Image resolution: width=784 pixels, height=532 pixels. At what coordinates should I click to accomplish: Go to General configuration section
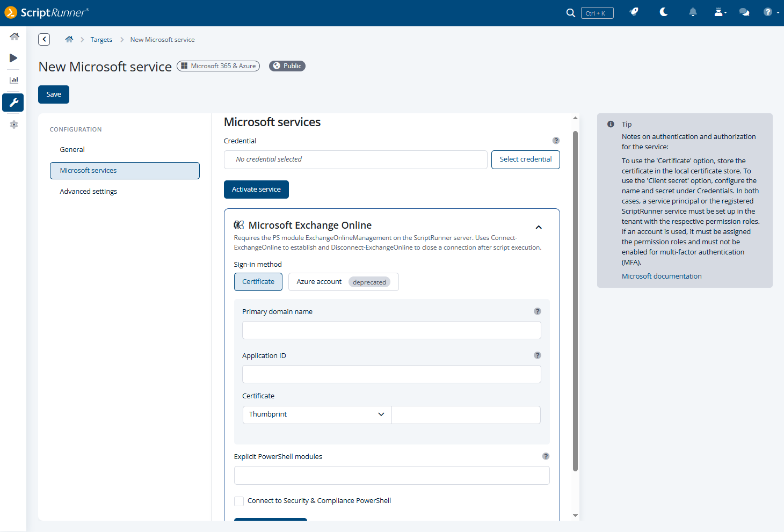[x=72, y=150]
